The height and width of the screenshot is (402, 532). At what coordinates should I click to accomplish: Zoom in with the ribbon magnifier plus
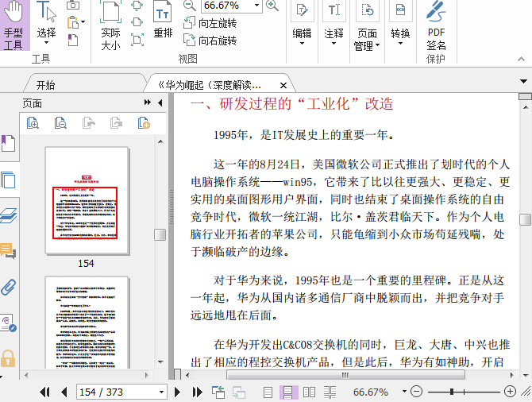(272, 5)
